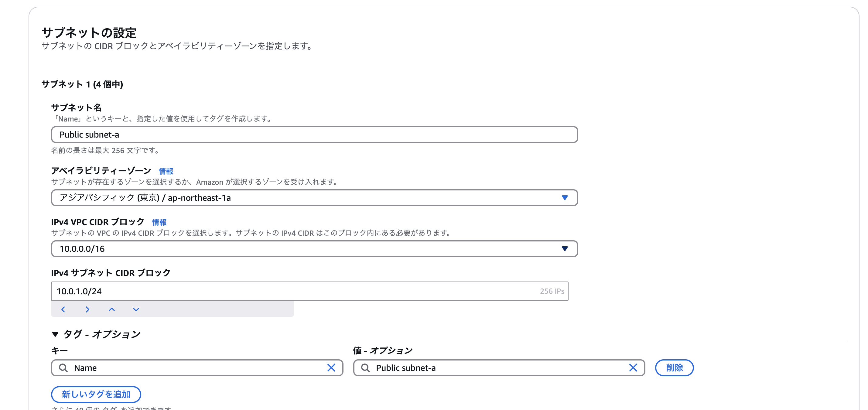
Task: Click the right chevron under the subnet CIDR block
Action: (x=87, y=309)
